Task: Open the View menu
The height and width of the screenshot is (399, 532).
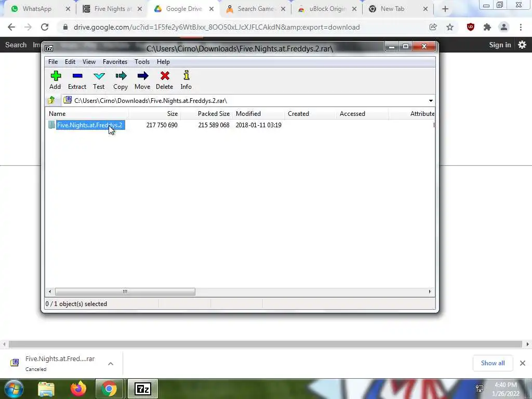Action: 89,62
